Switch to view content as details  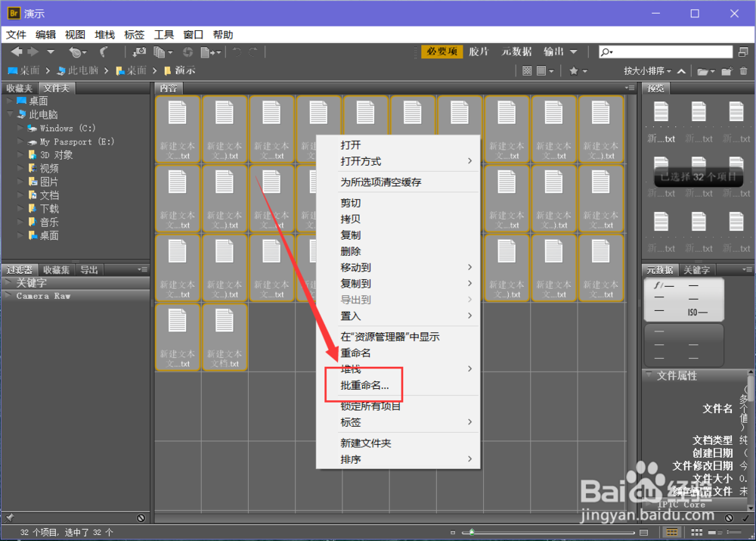(x=714, y=533)
